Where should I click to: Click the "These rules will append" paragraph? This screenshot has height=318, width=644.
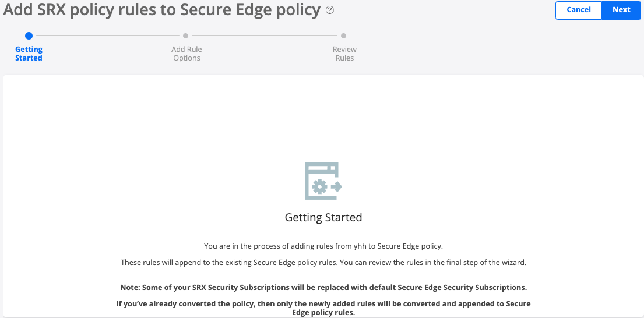(x=323, y=263)
